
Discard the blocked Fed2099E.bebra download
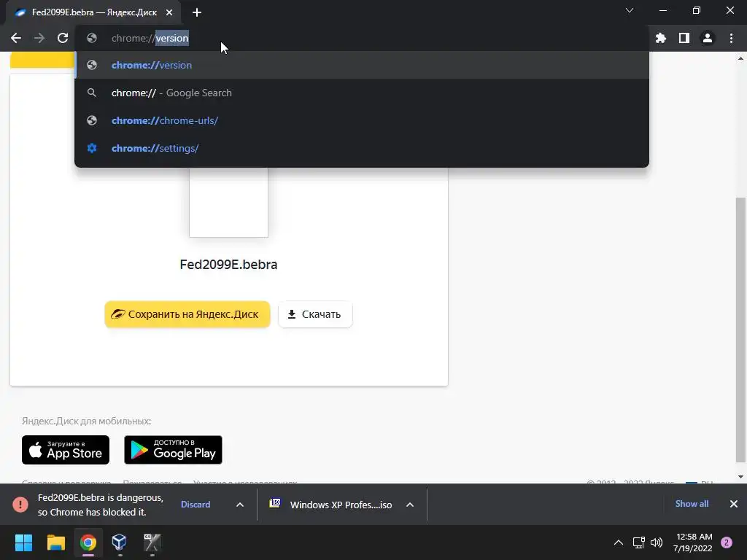click(x=196, y=505)
